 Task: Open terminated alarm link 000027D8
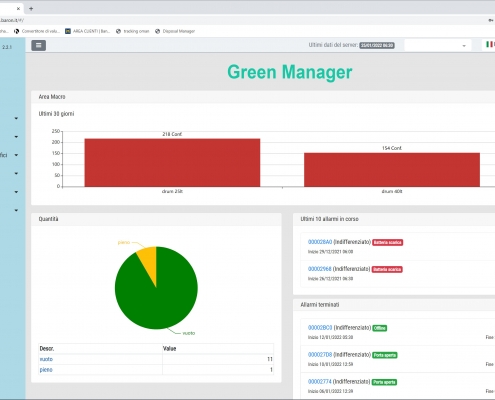pos(320,355)
